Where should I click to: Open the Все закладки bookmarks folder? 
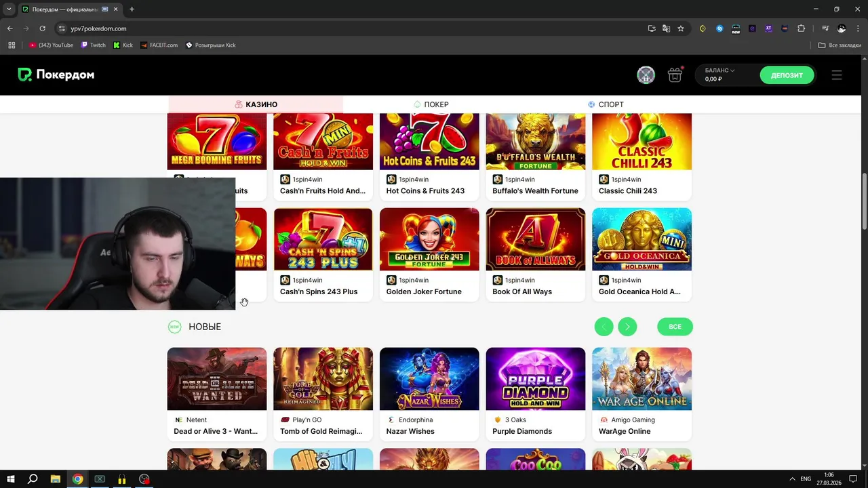point(840,45)
